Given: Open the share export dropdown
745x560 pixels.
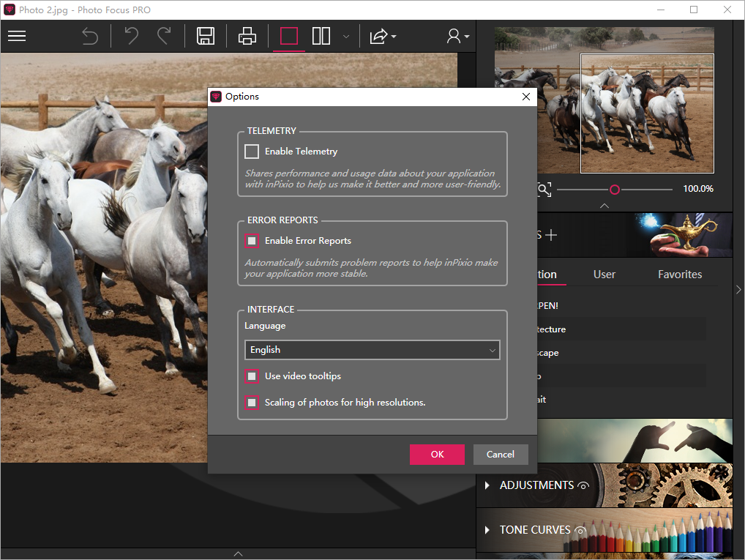Looking at the screenshot, I should pos(383,37).
